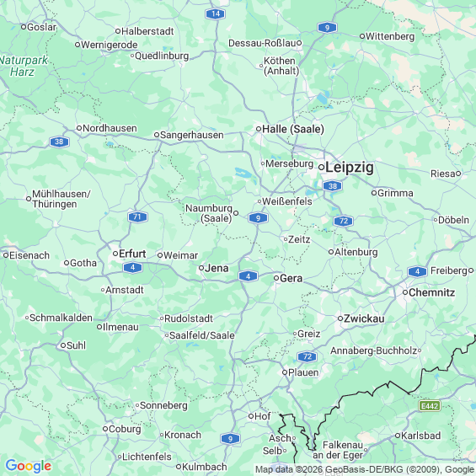The width and height of the screenshot is (476, 476).
Task: Click the A9 shield near Wittenberg
Action: pyautogui.click(x=327, y=28)
